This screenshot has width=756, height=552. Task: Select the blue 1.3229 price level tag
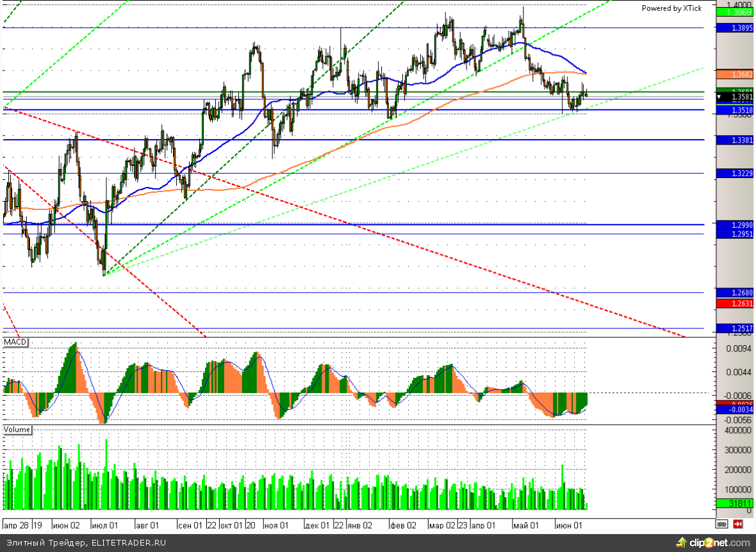pos(735,174)
